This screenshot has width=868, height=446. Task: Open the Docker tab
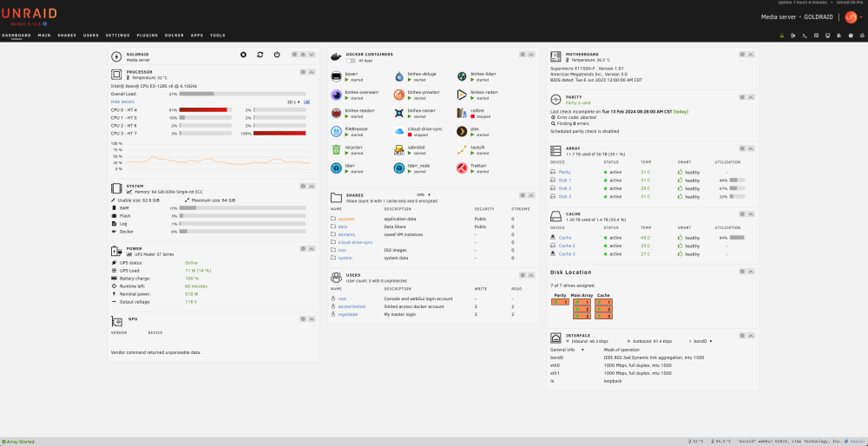point(174,36)
